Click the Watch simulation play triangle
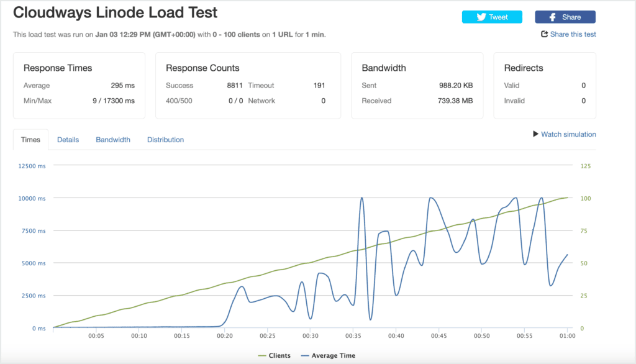 click(535, 134)
